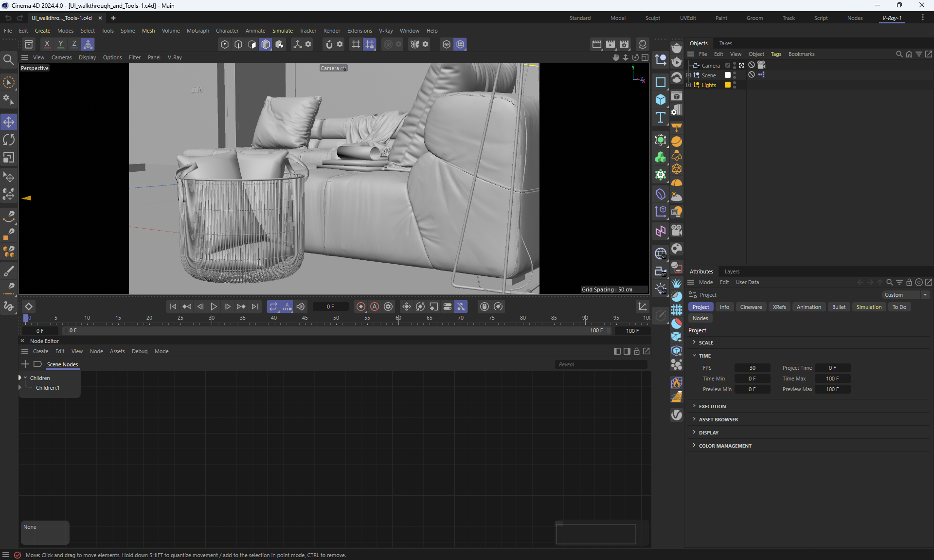Click the Text spline tool icon
The image size is (934, 560).
[660, 117]
